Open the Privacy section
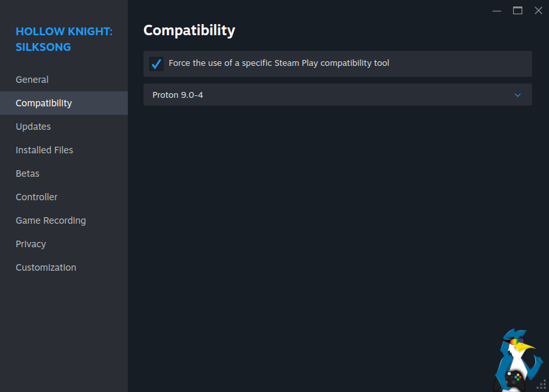Screen dimensions: 549x392 [31, 244]
